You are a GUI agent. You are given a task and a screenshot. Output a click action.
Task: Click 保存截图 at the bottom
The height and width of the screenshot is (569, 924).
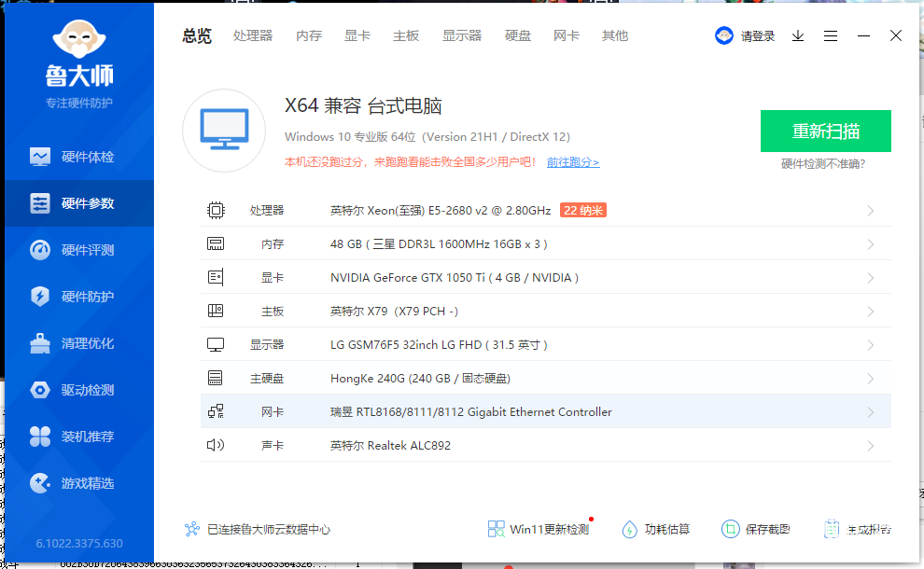757,529
